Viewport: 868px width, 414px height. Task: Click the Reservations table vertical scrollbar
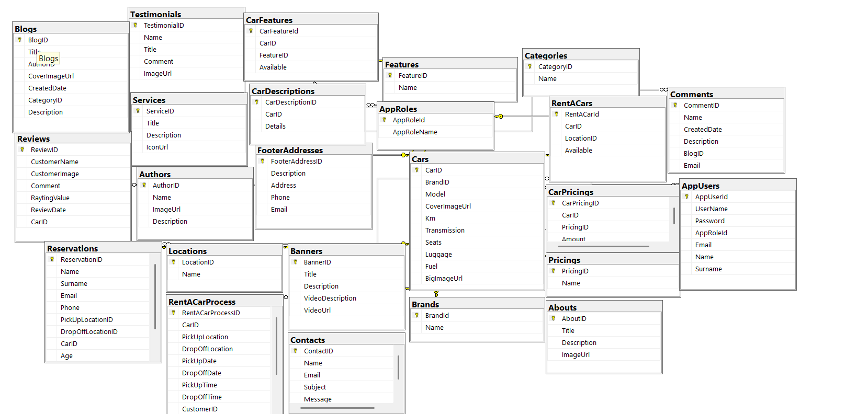pos(155,296)
